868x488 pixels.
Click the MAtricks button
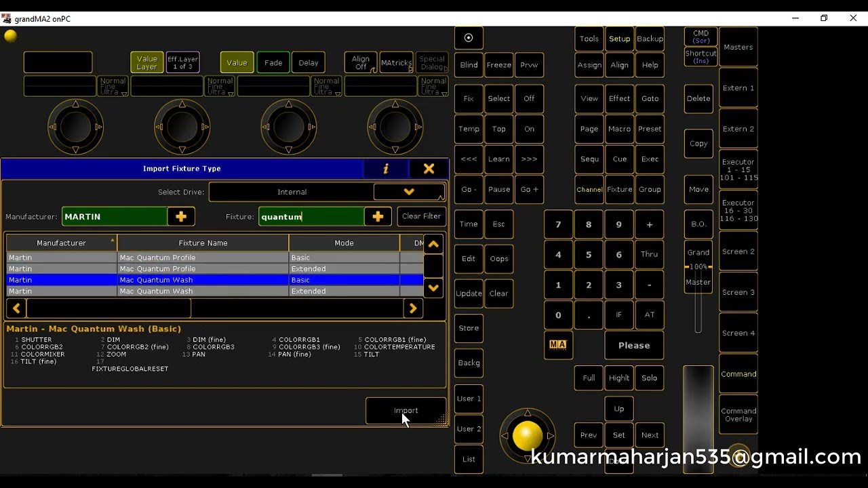pyautogui.click(x=396, y=62)
